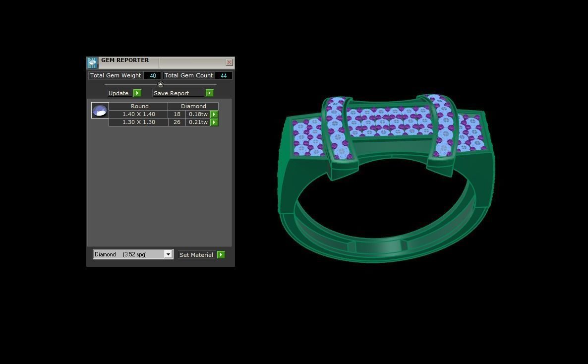
Task: Click the quantity cell showing 18
Action: tap(177, 114)
